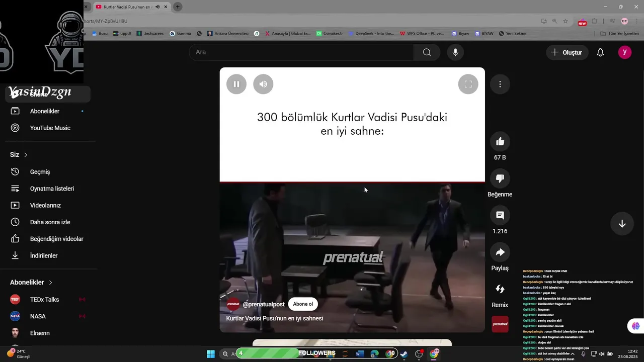
Task: Open the taskbar volume control
Action: pyautogui.click(x=601, y=353)
